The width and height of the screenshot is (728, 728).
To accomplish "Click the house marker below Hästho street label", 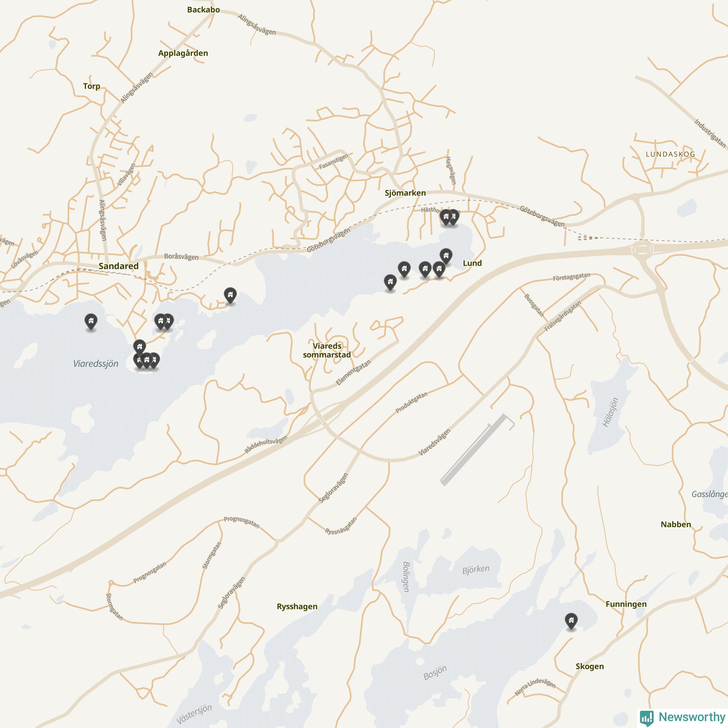I will [446, 218].
